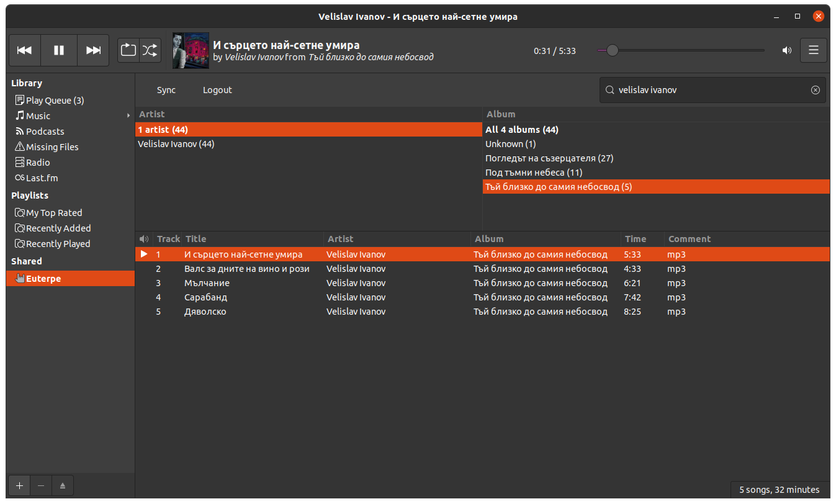
Task: Sort by Comment column header
Action: tap(747, 239)
